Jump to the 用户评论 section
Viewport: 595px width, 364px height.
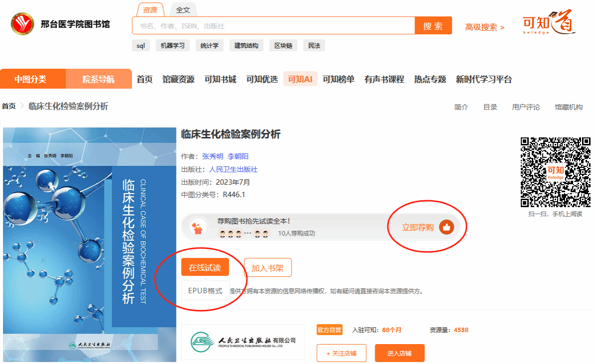click(x=526, y=107)
